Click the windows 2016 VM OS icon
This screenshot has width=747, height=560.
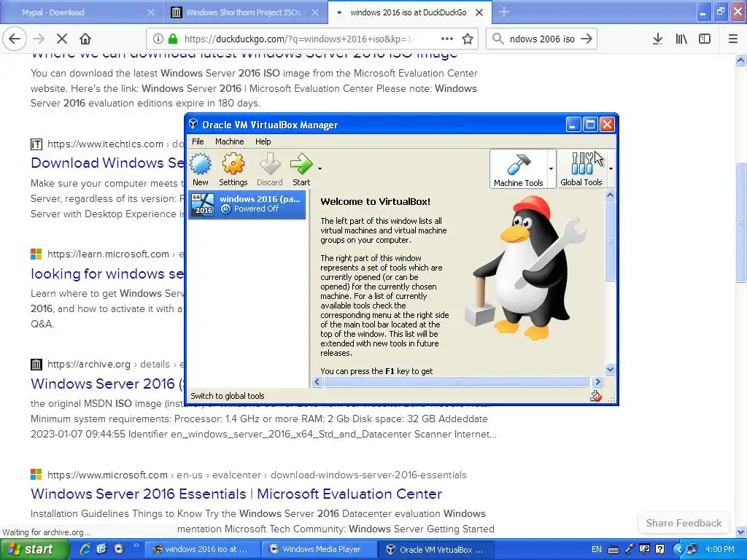point(203,204)
